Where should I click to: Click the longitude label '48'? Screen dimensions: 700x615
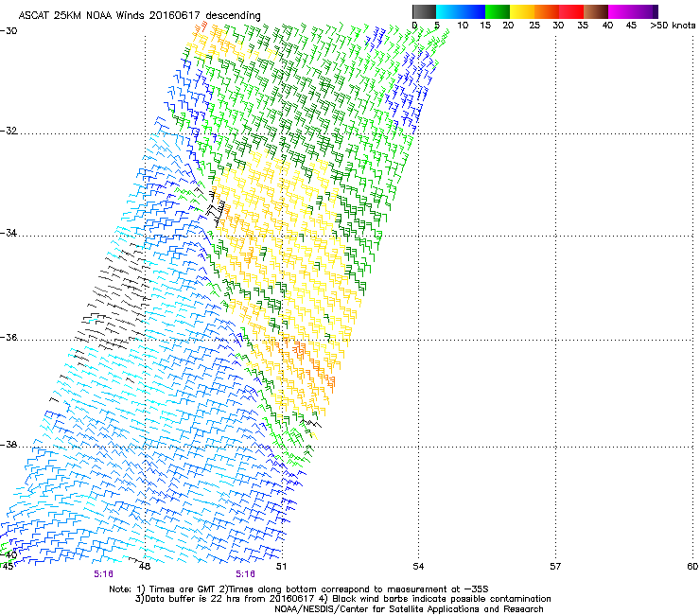pos(144,567)
